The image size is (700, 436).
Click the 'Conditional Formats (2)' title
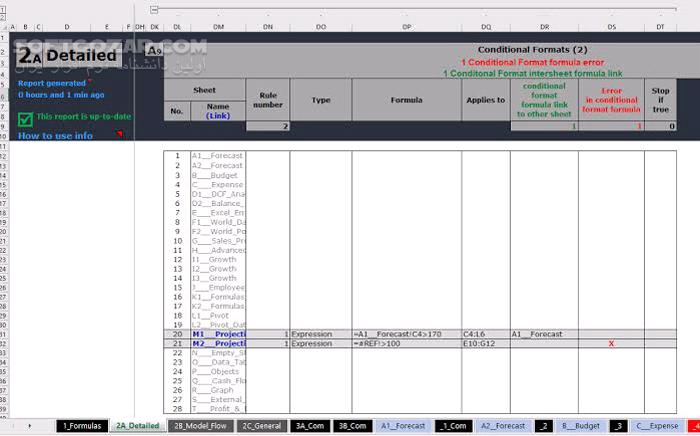tap(532, 50)
